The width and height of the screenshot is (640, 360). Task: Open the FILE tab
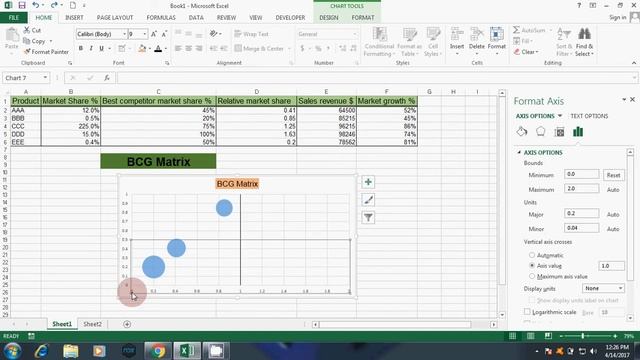click(14, 18)
